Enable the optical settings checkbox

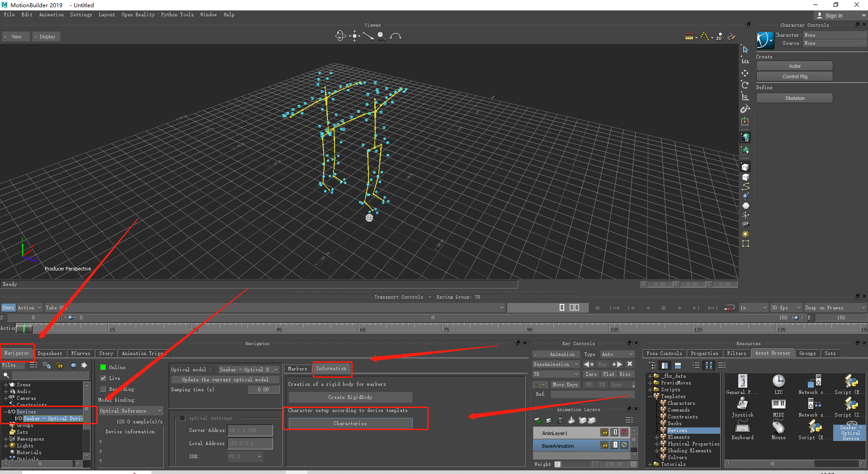(183, 418)
